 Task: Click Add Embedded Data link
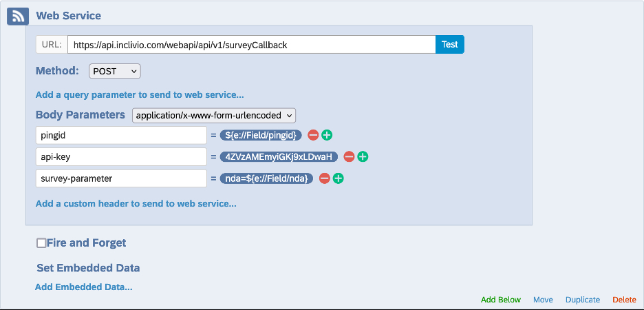[84, 287]
